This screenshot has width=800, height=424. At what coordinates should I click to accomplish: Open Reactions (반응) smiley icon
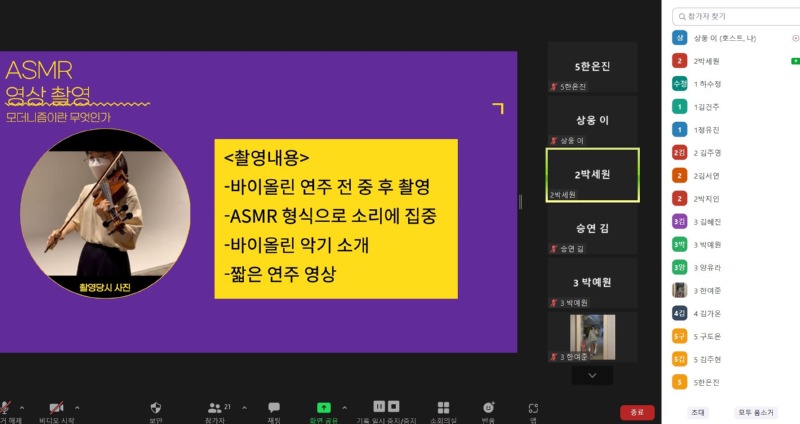(x=488, y=407)
